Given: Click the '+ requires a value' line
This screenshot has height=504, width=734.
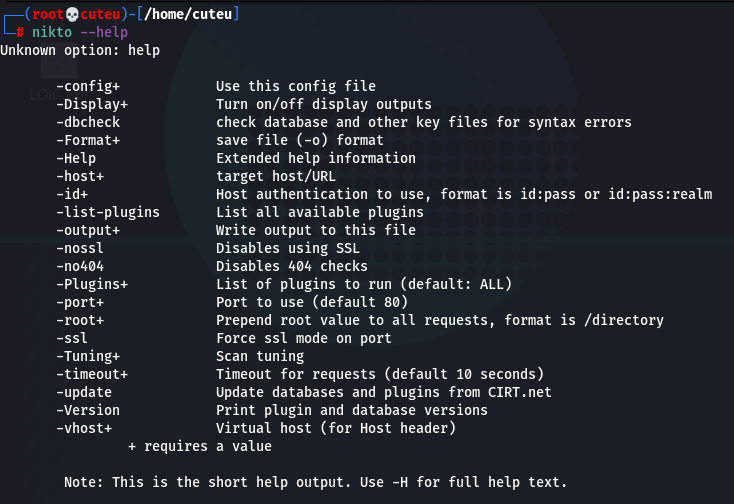Looking at the screenshot, I should tap(200, 446).
